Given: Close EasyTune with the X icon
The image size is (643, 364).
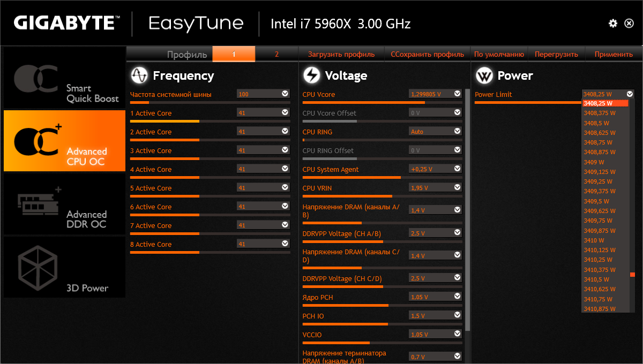Looking at the screenshot, I should (629, 24).
